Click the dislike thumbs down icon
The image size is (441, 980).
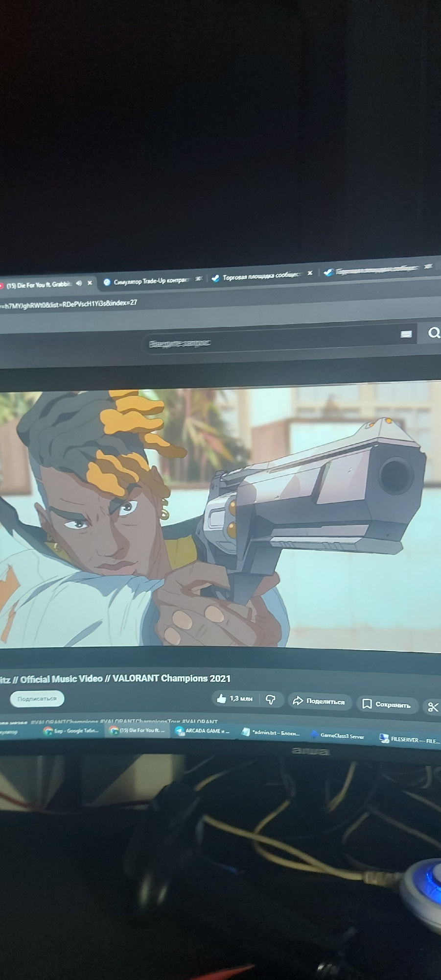coord(270,700)
